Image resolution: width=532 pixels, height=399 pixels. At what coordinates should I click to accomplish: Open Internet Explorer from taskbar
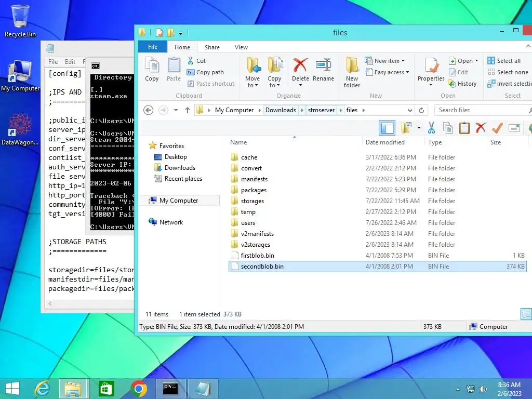[42, 389]
